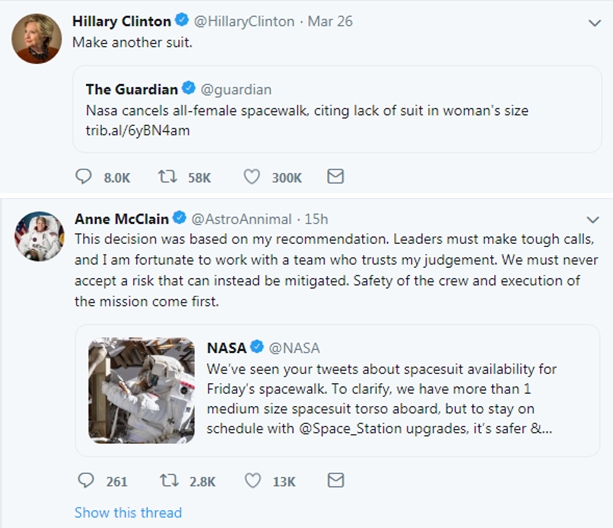View the NASA spacewalk photo thumbnail
This screenshot has height=528, width=613.
pos(140,391)
